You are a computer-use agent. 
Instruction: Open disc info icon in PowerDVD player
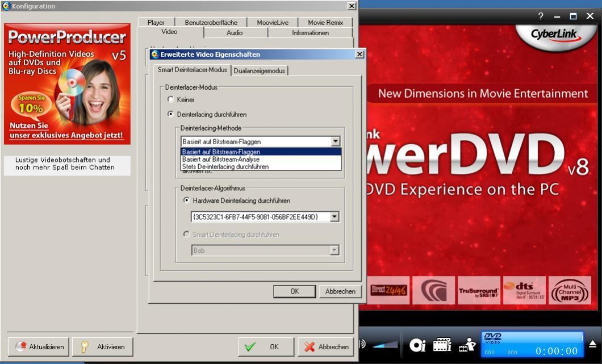coord(417,345)
